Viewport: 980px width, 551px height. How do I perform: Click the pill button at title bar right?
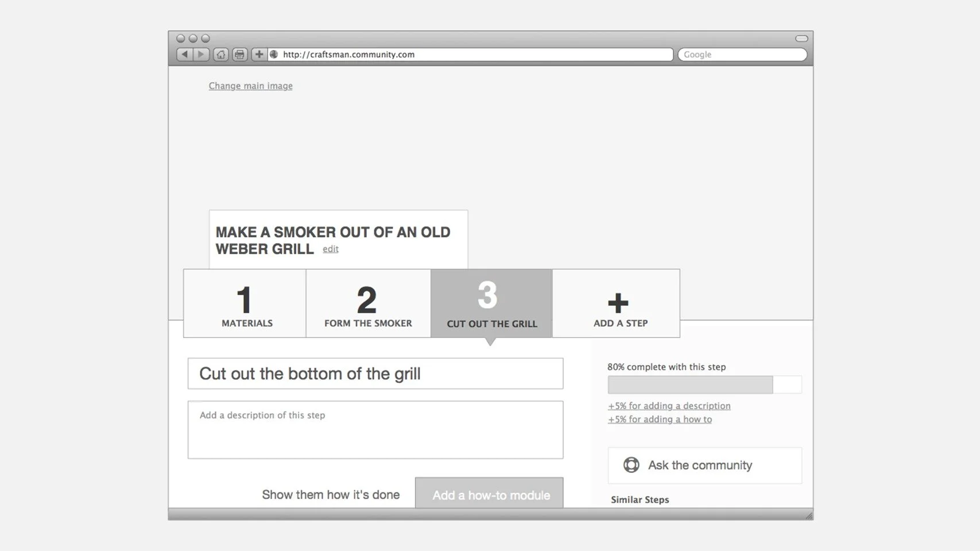(x=801, y=38)
